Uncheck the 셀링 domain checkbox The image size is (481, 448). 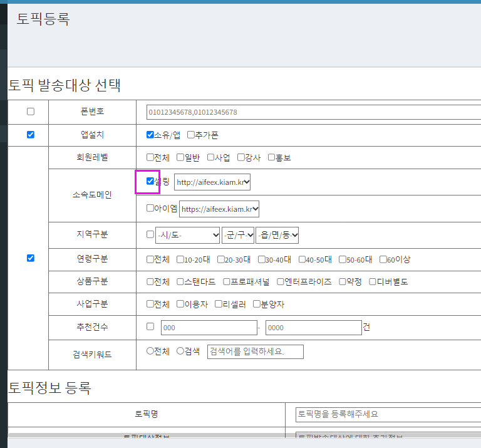150,181
